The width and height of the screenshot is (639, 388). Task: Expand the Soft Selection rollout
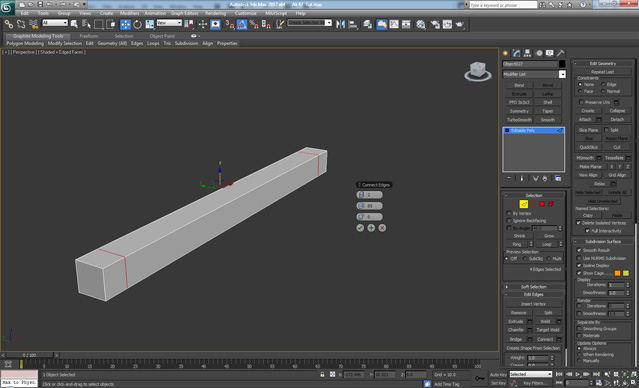533,287
